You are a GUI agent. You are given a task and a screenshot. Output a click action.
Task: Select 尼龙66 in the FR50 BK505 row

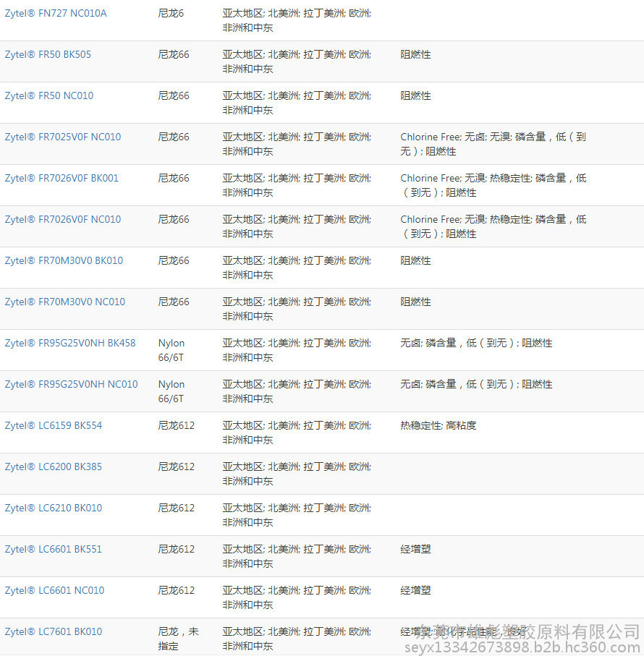174,54
